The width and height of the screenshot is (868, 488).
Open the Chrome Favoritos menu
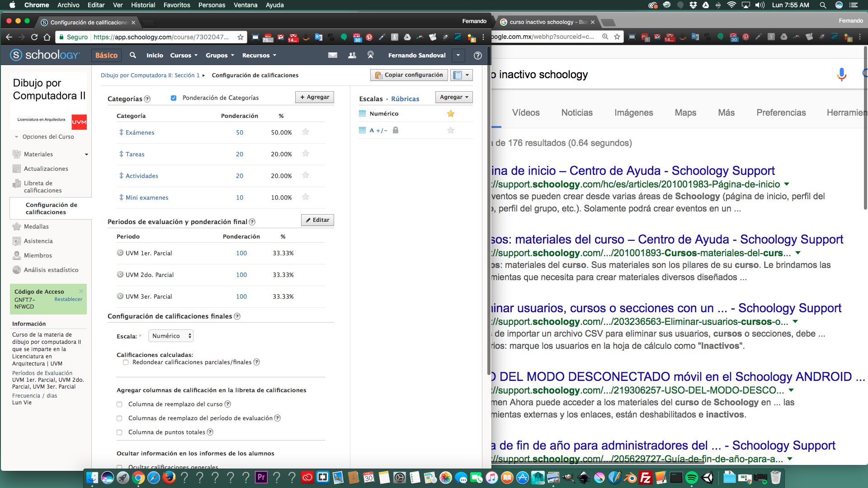coord(177,5)
